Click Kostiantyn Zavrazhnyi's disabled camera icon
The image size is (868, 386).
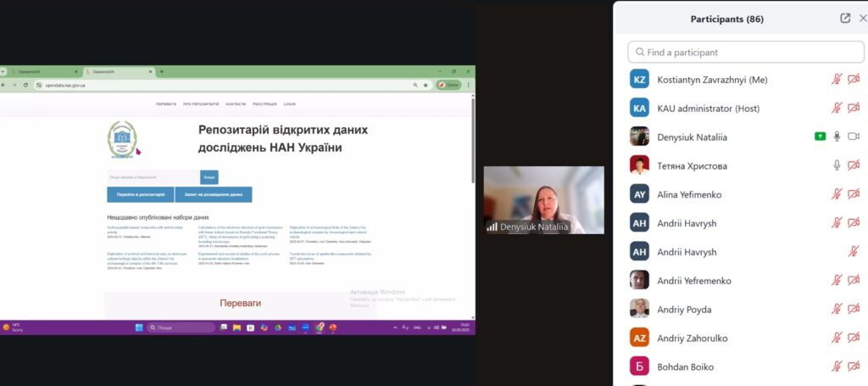[x=854, y=80]
